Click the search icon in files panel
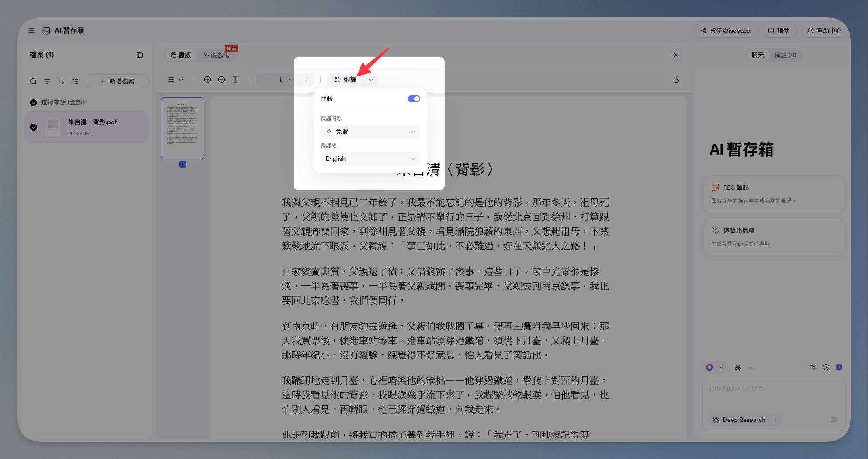This screenshot has width=868, height=459. pyautogui.click(x=33, y=81)
